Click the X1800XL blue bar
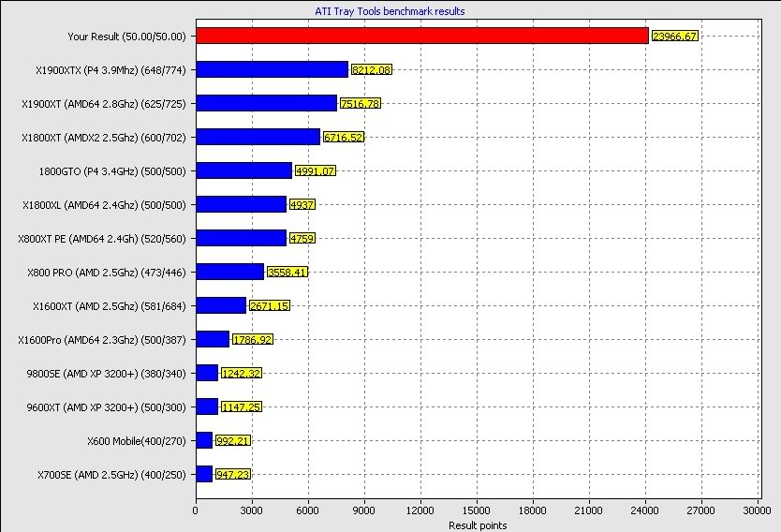This screenshot has height=532, width=781. (x=241, y=204)
